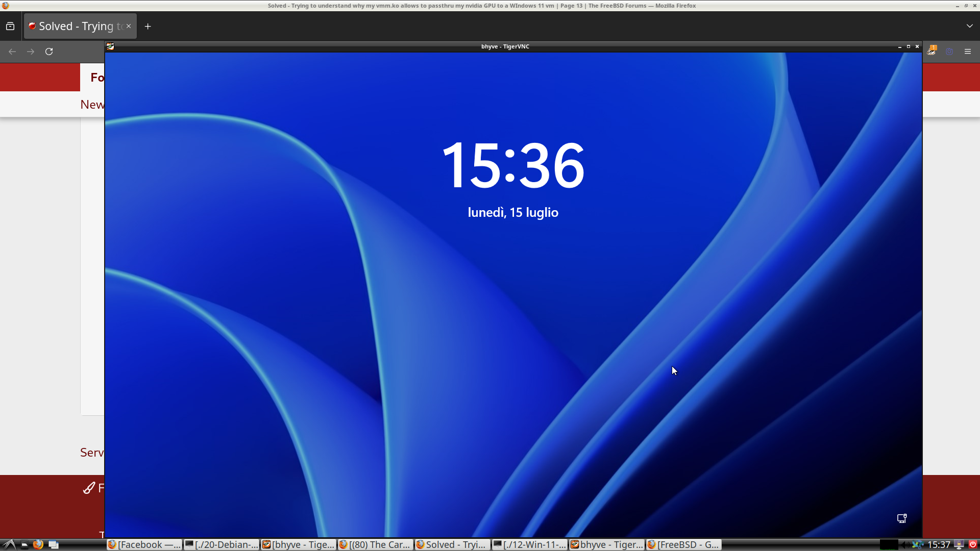Click the network status tray icon
980x551 pixels.
pos(918,545)
